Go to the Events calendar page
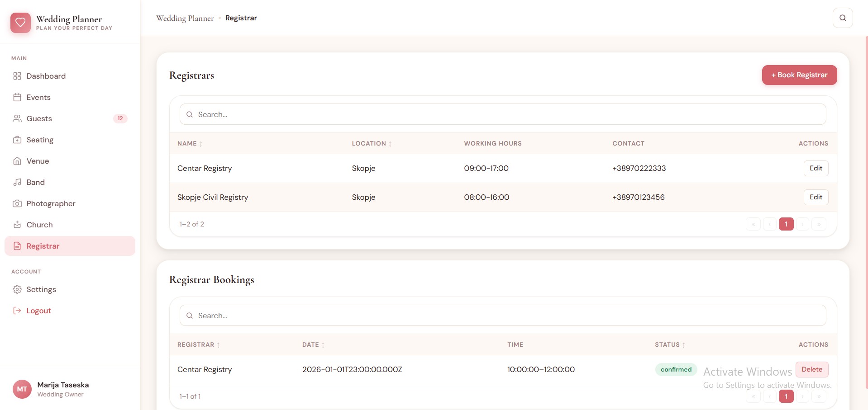 [38, 97]
